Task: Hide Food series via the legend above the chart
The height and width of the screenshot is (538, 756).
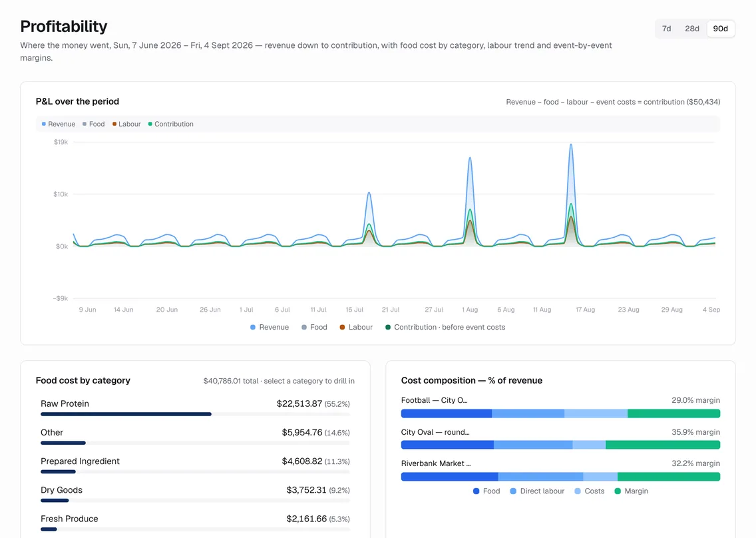Action: tap(94, 124)
